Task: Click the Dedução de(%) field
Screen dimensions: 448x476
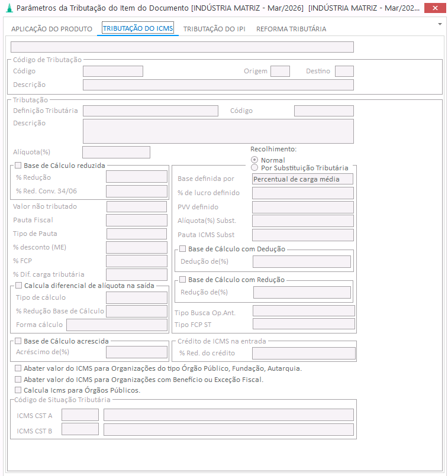Action: [x=302, y=262]
